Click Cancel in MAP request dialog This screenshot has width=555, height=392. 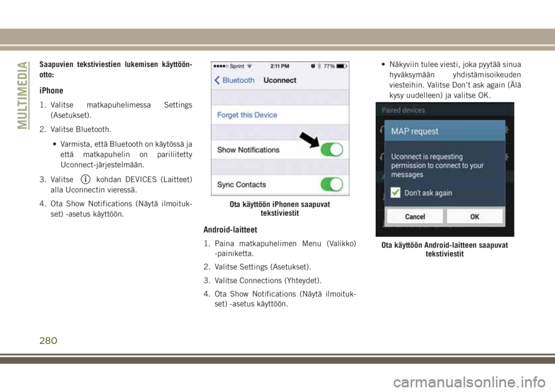415,216
